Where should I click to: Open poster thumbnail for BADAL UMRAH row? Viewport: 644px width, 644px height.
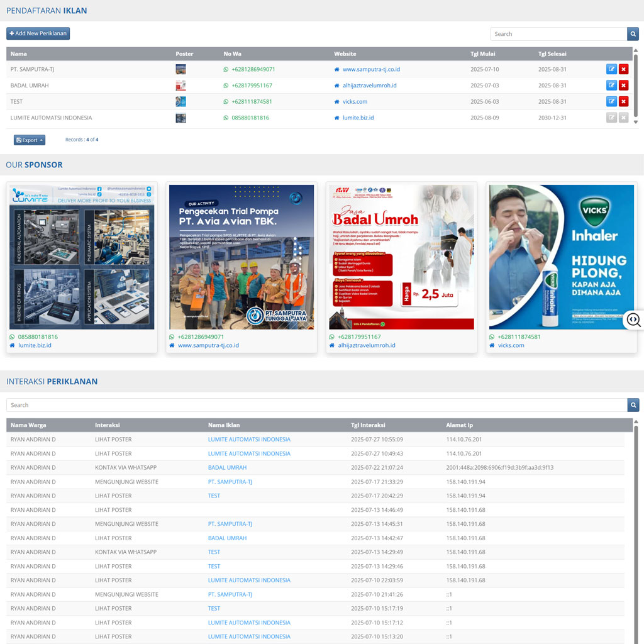180,85
